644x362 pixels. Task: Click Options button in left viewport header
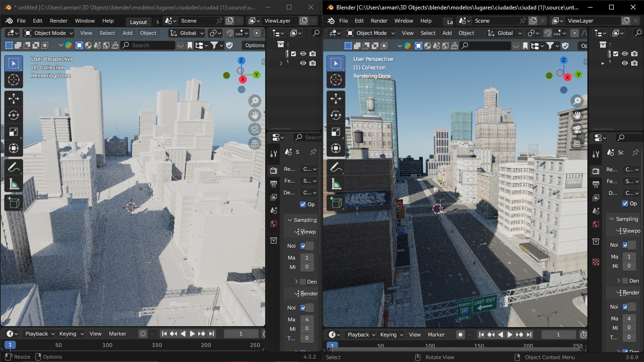coord(254,45)
